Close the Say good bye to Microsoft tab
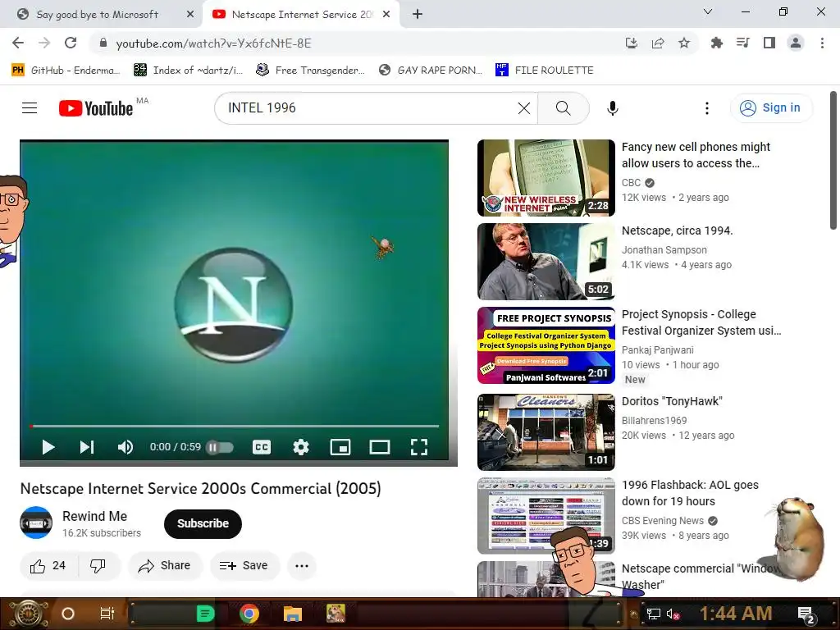Image resolution: width=840 pixels, height=630 pixels. pyautogui.click(x=189, y=15)
